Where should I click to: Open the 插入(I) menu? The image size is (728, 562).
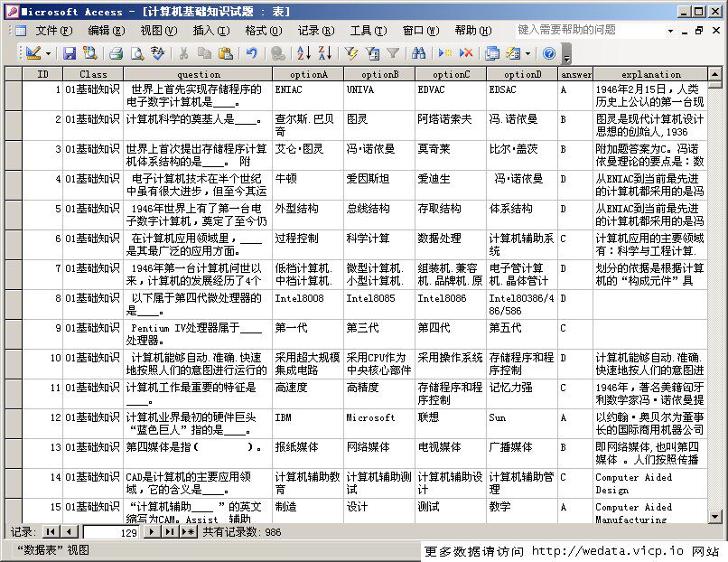click(211, 31)
